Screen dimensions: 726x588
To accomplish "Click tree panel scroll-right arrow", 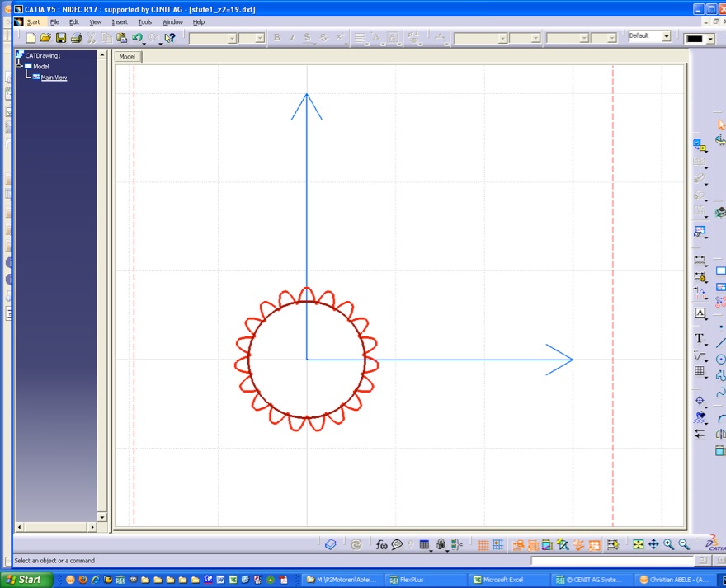I will [x=92, y=527].
